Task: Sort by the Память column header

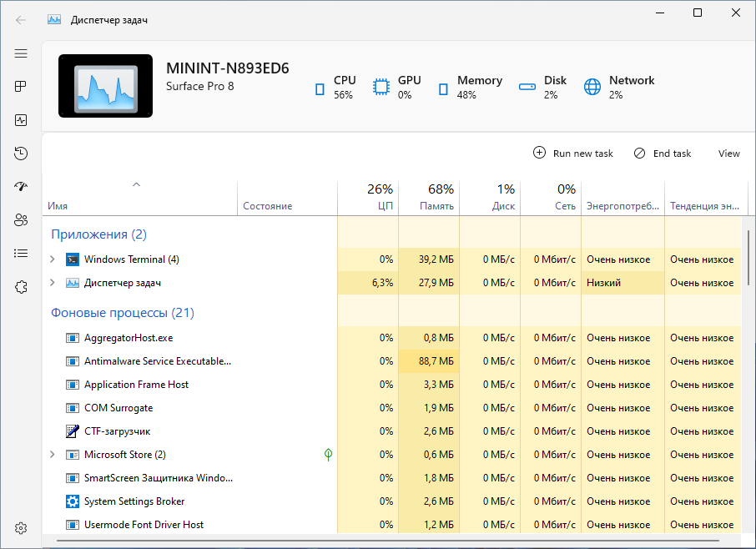Action: click(x=429, y=198)
